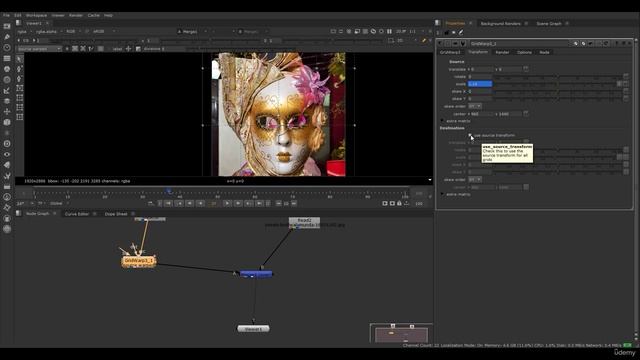Open the Filter nodes menu in left toolbar
Image resolution: width=640 pixels, height=360 pixels.
click(7, 80)
